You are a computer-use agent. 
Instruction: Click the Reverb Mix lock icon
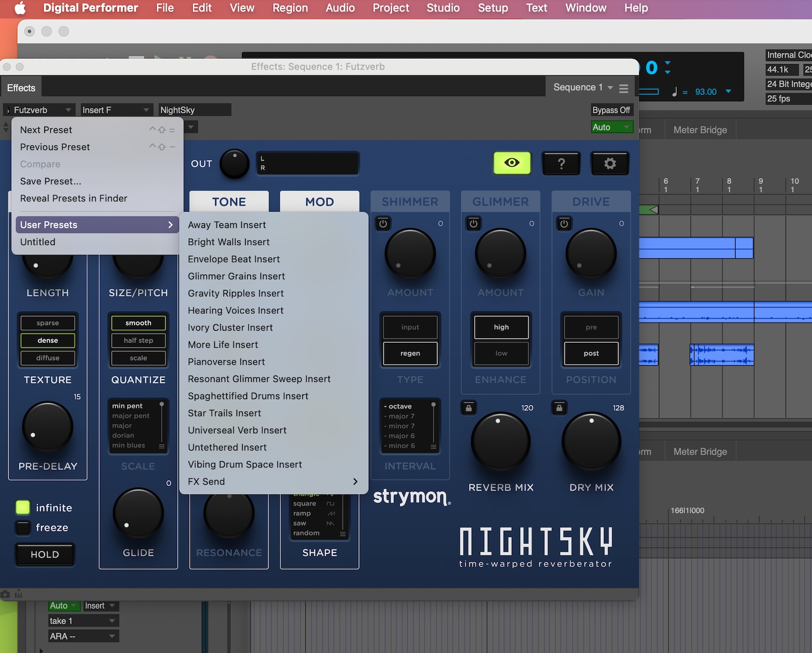pos(469,408)
